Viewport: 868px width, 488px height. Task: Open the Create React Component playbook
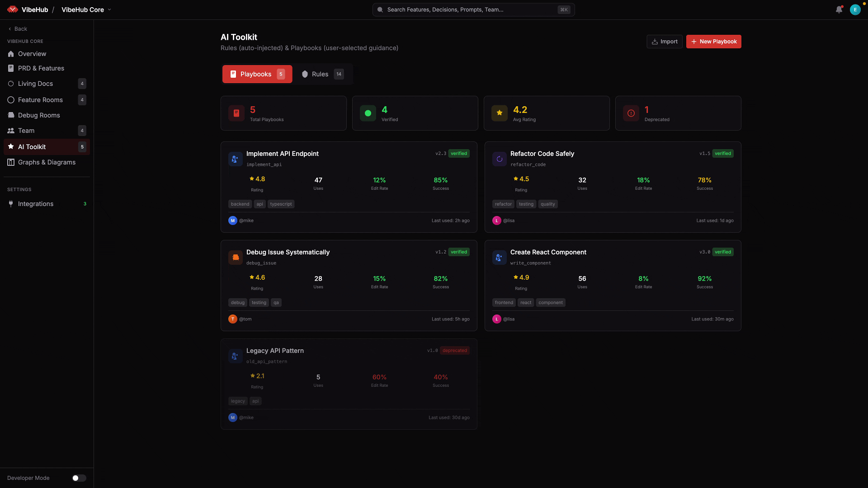coord(548,252)
